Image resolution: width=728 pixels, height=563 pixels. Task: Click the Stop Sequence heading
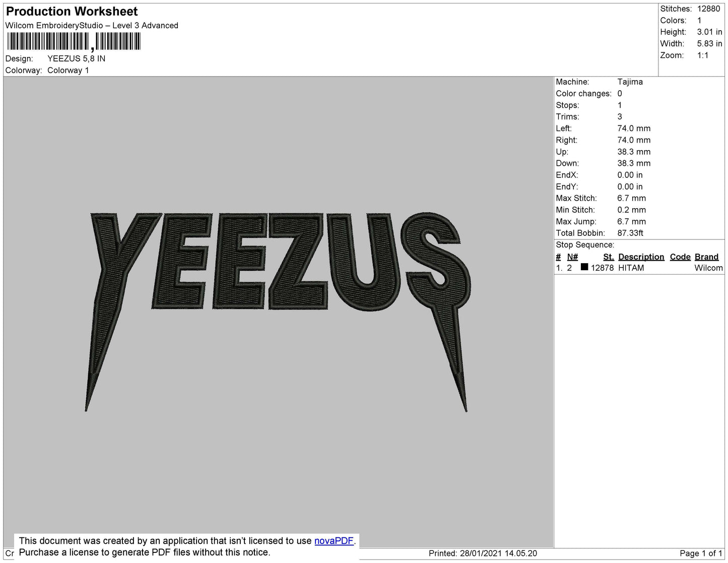pyautogui.click(x=585, y=245)
